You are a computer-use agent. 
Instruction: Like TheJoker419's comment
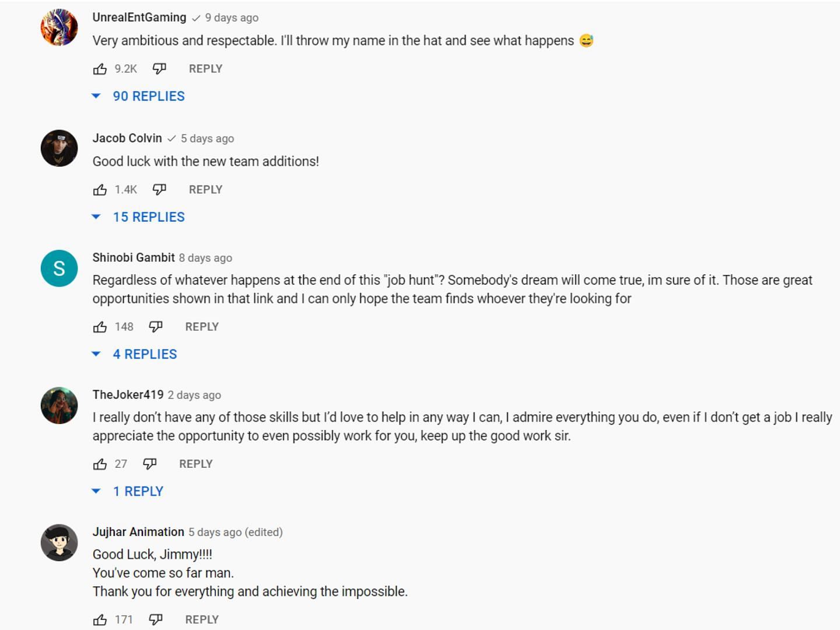tap(100, 463)
